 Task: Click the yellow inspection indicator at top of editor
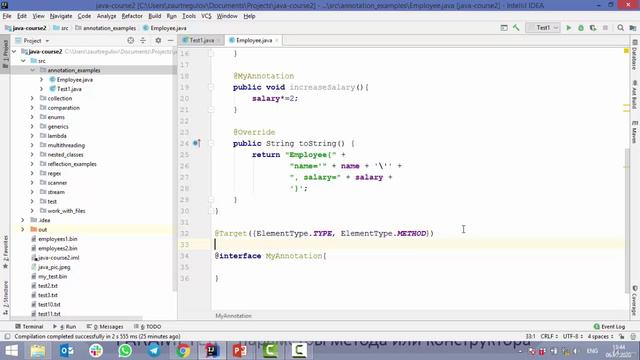(x=626, y=51)
